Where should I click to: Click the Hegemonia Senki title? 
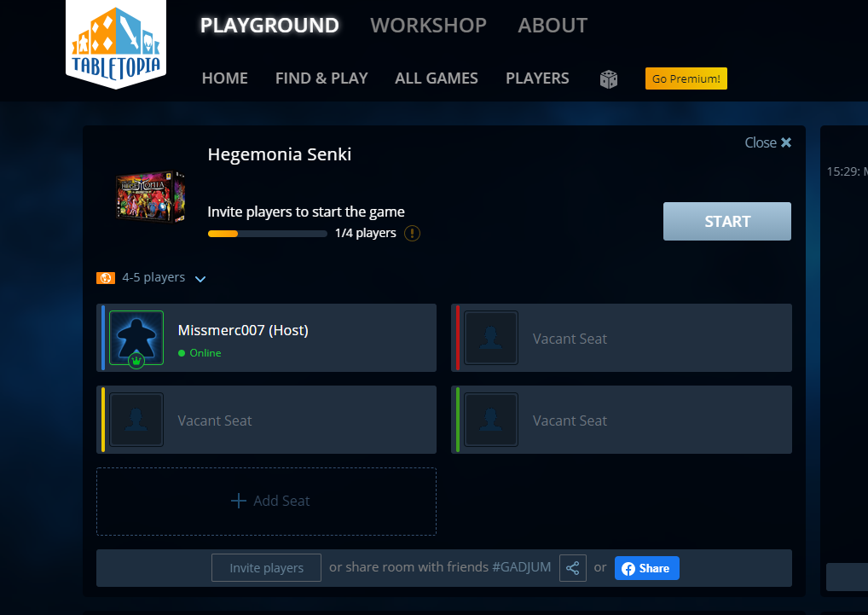click(280, 154)
